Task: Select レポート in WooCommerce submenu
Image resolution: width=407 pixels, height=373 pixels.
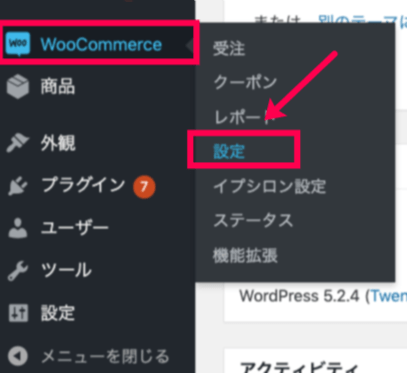Action: (245, 117)
